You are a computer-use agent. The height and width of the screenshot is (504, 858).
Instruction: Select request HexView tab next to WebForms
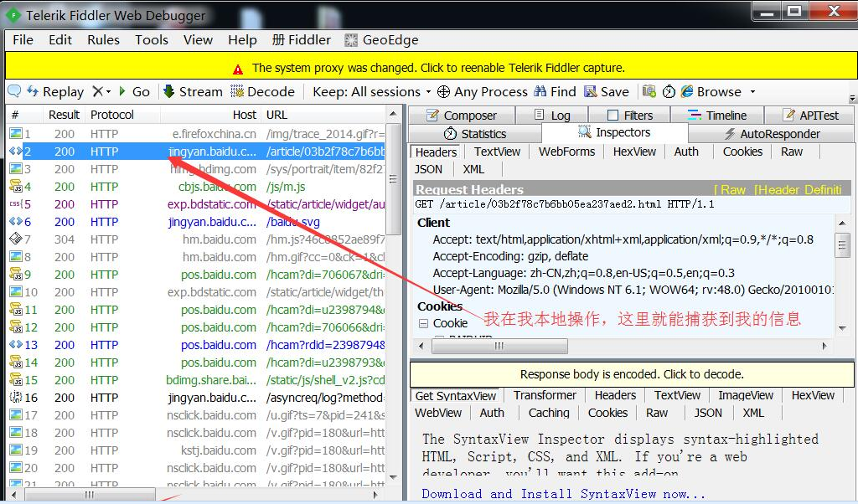pos(634,152)
